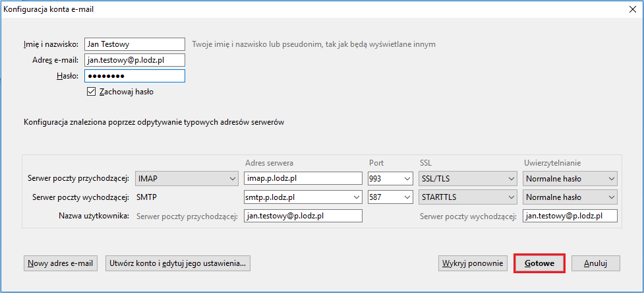Screen dimensions: 644x293
Task: Click the incoming server username field
Action: click(x=303, y=215)
